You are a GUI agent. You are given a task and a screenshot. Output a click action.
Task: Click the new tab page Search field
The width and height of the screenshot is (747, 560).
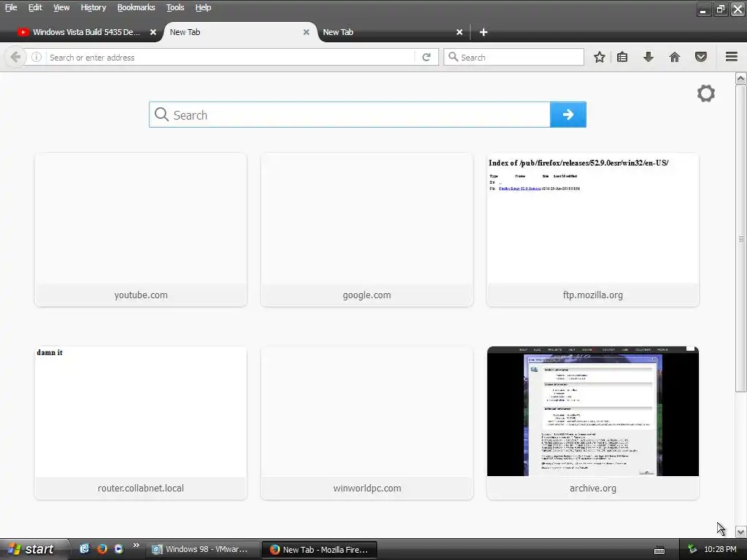pos(349,114)
